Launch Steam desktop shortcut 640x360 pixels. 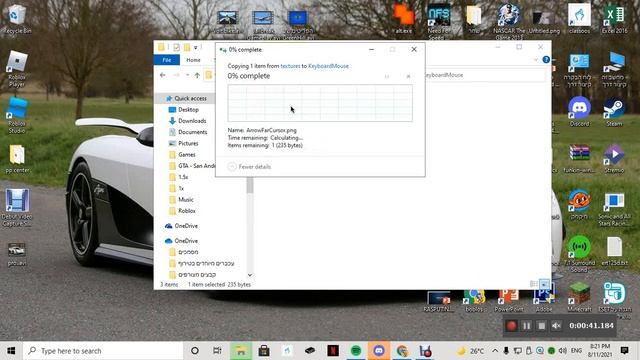pyautogui.click(x=614, y=111)
